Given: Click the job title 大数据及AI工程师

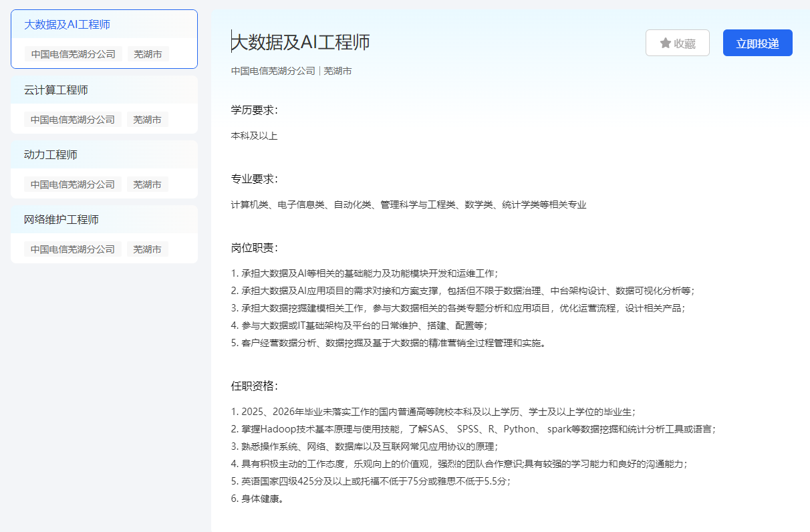Looking at the screenshot, I should [300, 41].
